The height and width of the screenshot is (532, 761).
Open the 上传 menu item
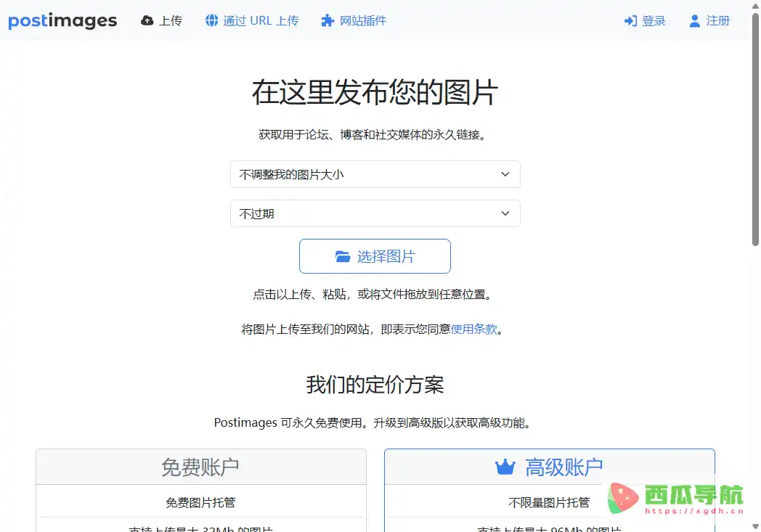coord(161,20)
